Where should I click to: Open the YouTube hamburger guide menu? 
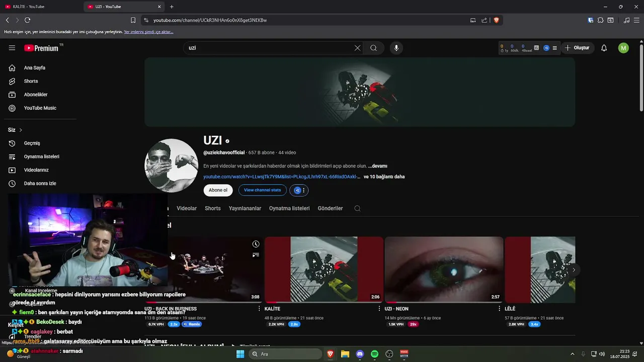point(12,48)
